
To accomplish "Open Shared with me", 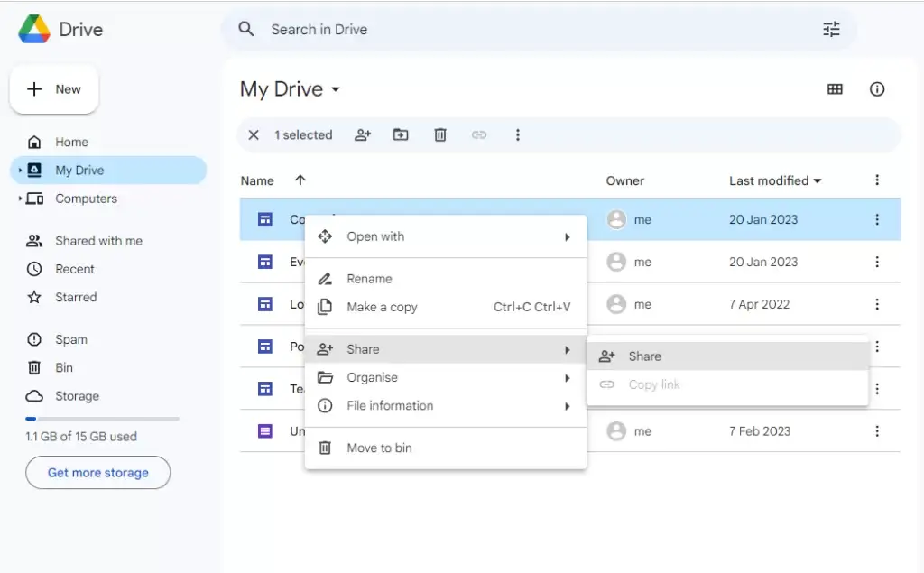I will pyautogui.click(x=108, y=241).
